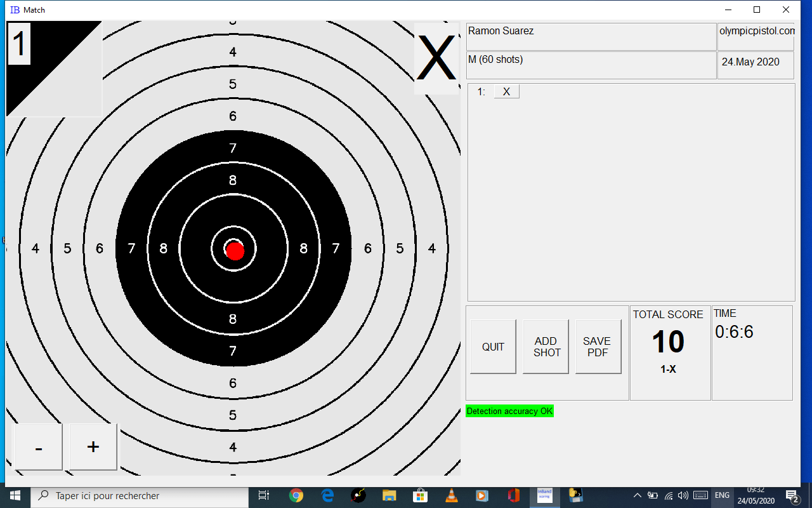The height and width of the screenshot is (508, 812).
Task: Click the shot number 1 badge
Action: coord(20,44)
